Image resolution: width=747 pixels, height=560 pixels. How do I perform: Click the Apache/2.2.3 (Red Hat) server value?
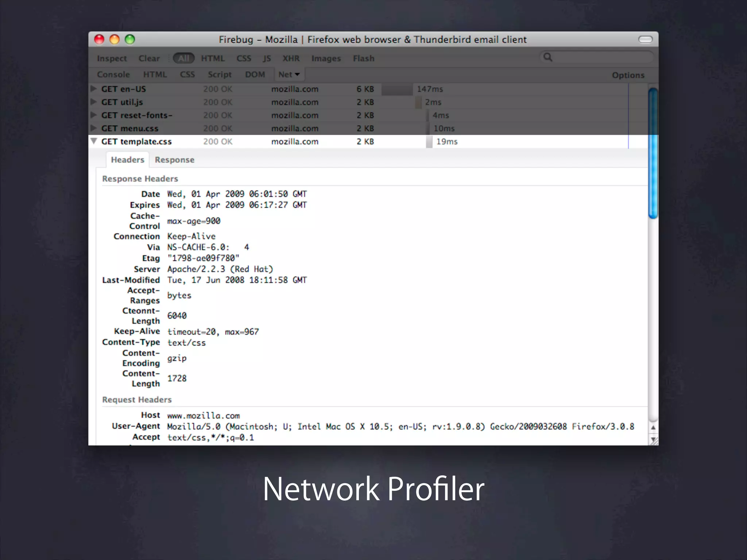pos(220,269)
